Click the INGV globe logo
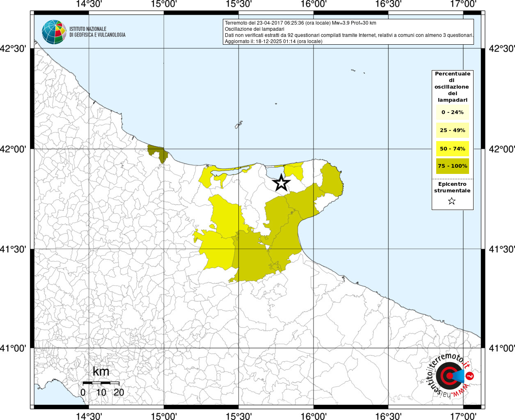The width and height of the screenshot is (515, 420). (54, 32)
